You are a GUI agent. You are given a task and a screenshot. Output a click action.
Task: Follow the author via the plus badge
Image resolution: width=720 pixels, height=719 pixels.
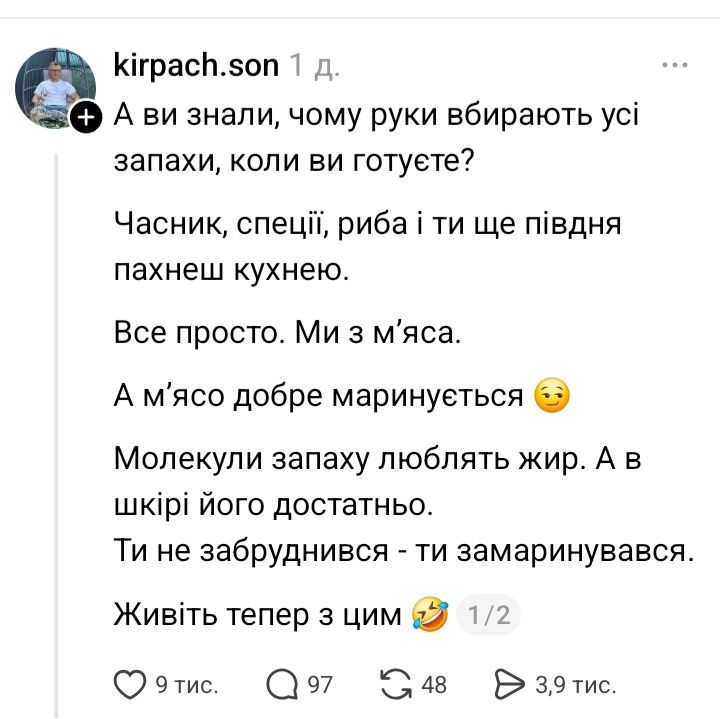click(x=87, y=118)
